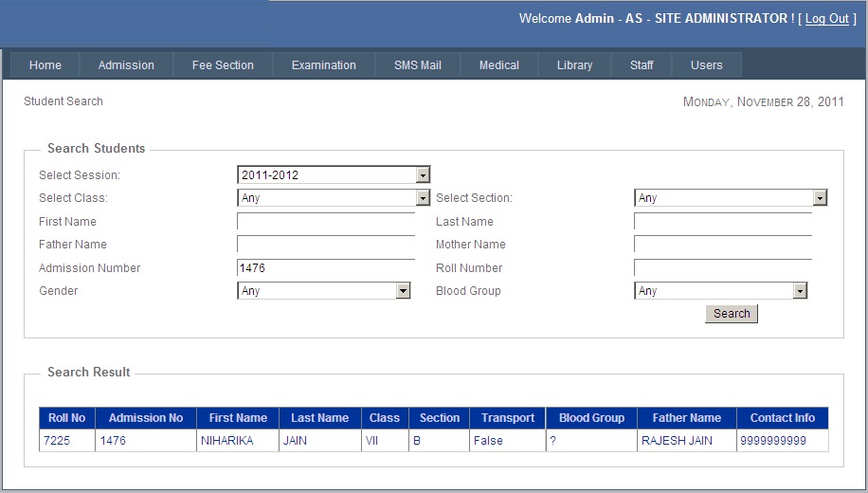Click into the First Name field

[326, 222]
